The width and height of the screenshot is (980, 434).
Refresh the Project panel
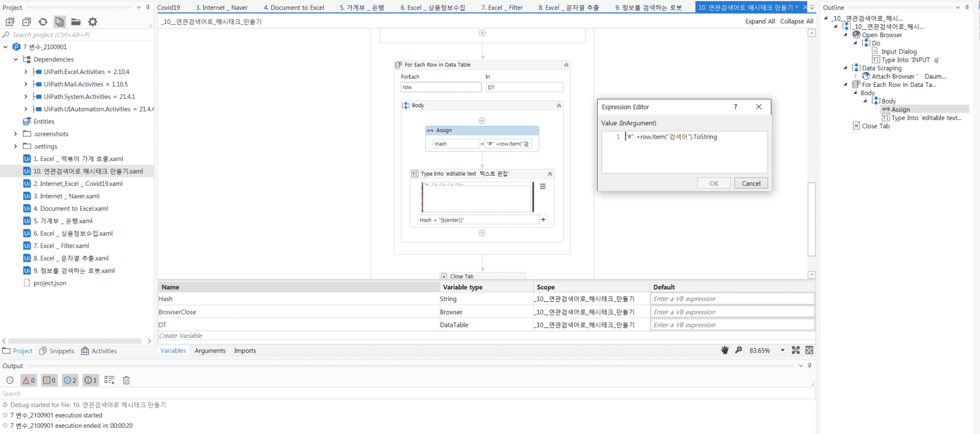click(x=43, y=22)
